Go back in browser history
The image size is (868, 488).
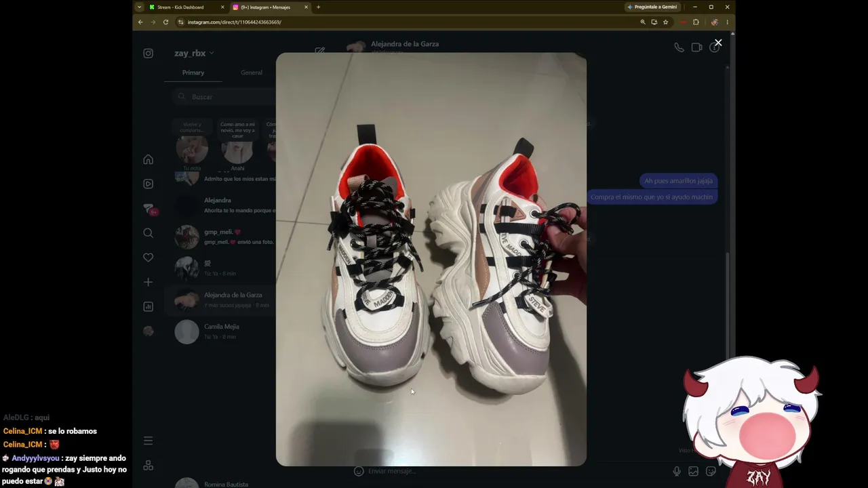click(x=140, y=22)
